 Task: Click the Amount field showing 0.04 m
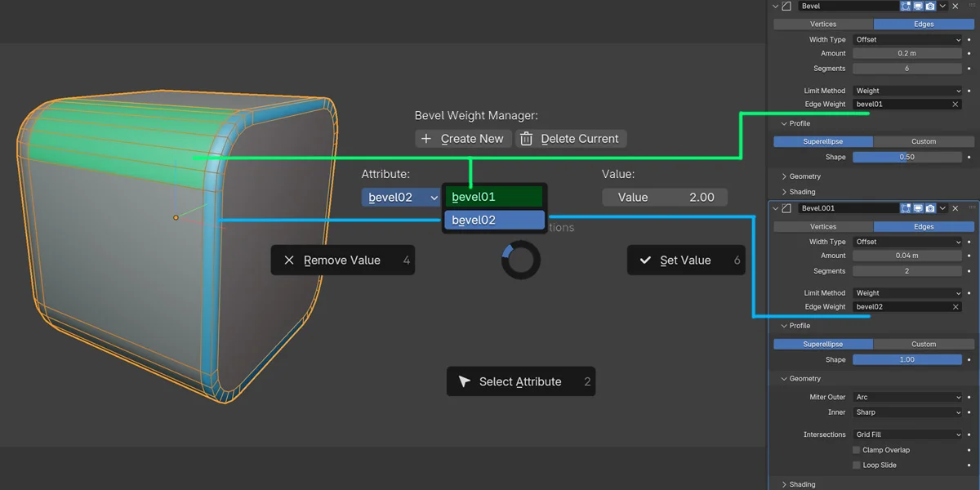click(x=907, y=255)
